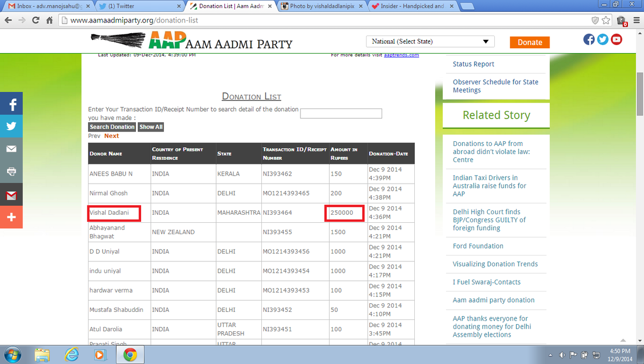Open the AAP Twitter icon in header
Image resolution: width=644 pixels, height=364 pixels.
[x=603, y=39]
